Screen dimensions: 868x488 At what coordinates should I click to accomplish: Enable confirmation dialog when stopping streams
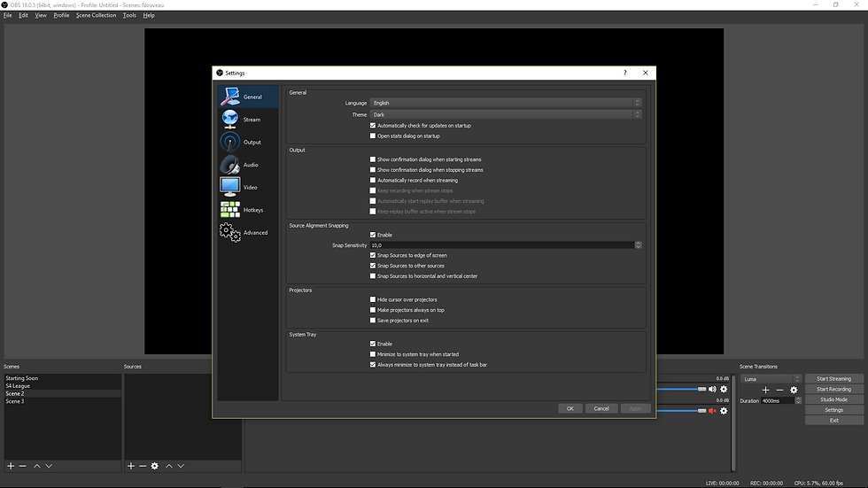[373, 170]
